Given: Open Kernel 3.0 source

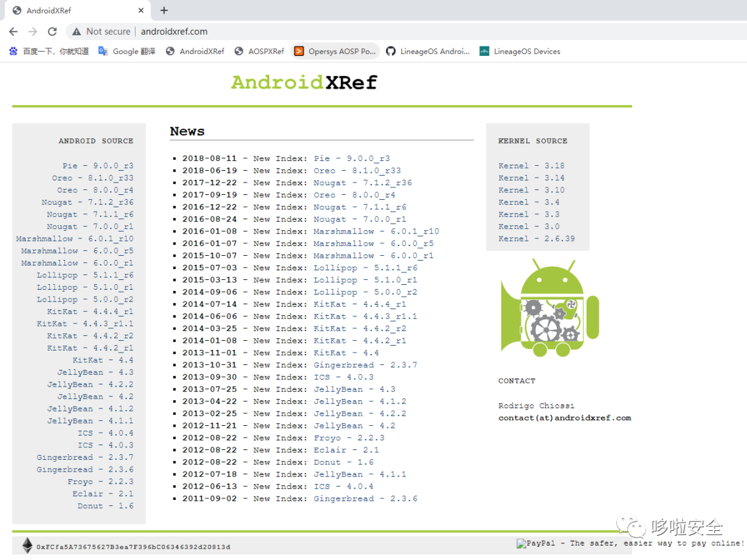Looking at the screenshot, I should tap(529, 227).
